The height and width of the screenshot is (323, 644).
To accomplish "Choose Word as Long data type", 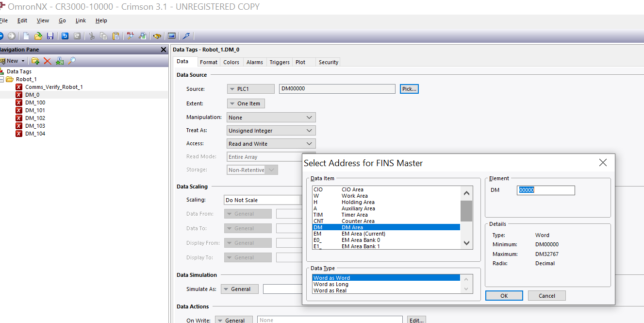I will pyautogui.click(x=386, y=284).
